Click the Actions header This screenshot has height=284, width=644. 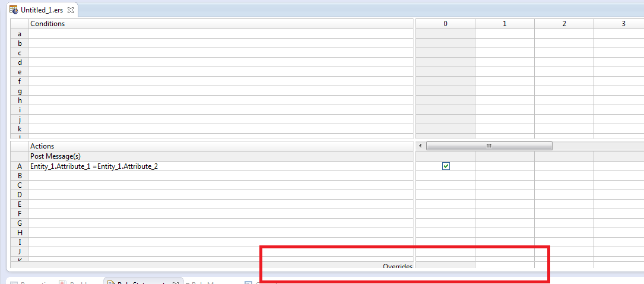tap(221, 146)
